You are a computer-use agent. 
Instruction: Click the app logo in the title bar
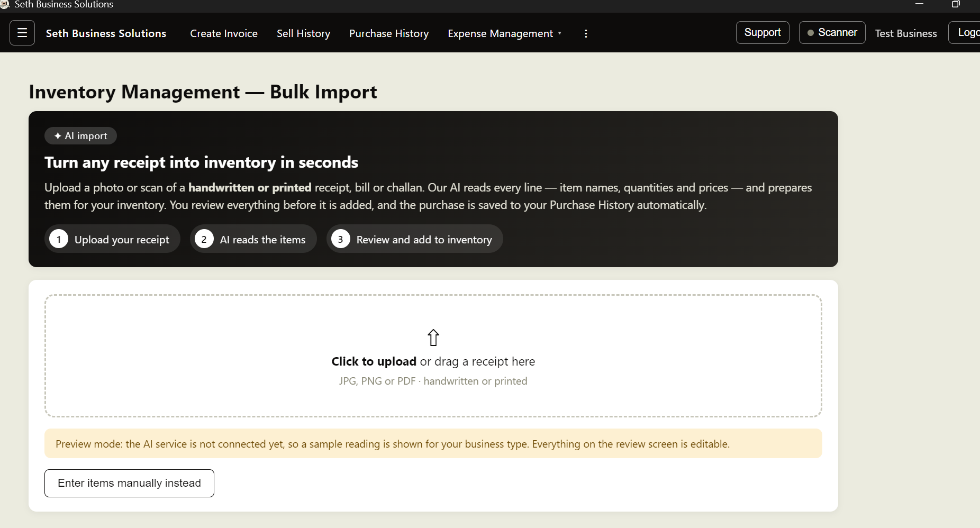5,4
